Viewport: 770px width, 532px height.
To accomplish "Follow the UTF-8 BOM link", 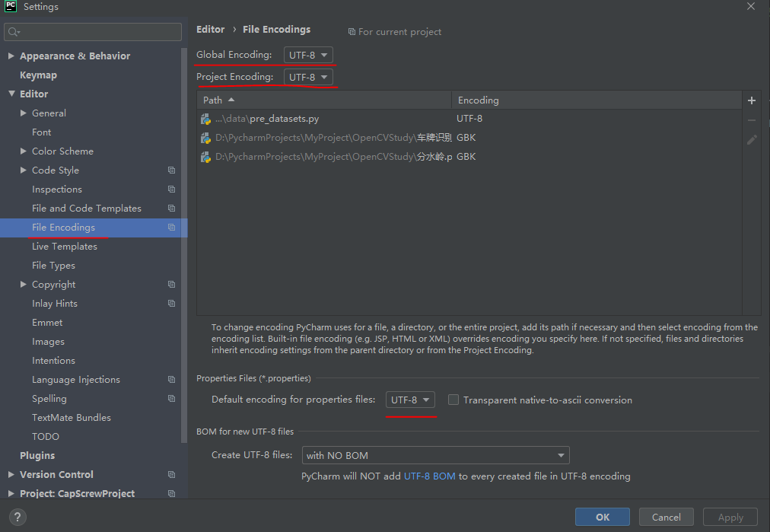I will 429,476.
